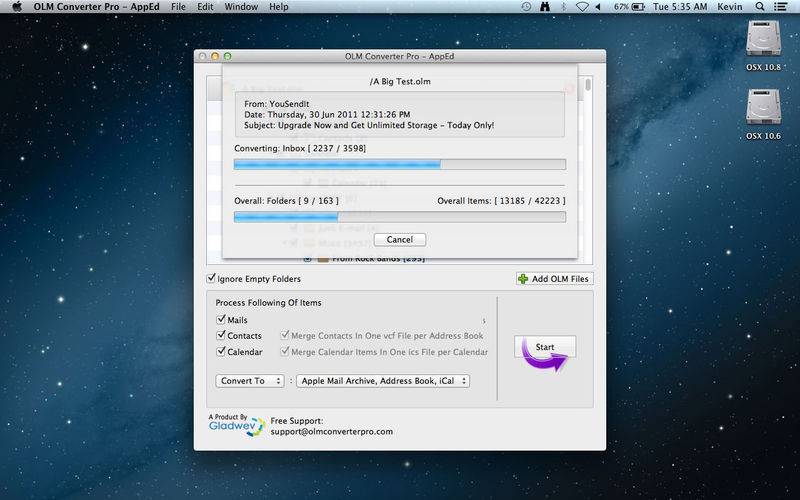The height and width of the screenshot is (500, 800).
Task: Toggle the Calendar checkbox
Action: pyautogui.click(x=221, y=351)
